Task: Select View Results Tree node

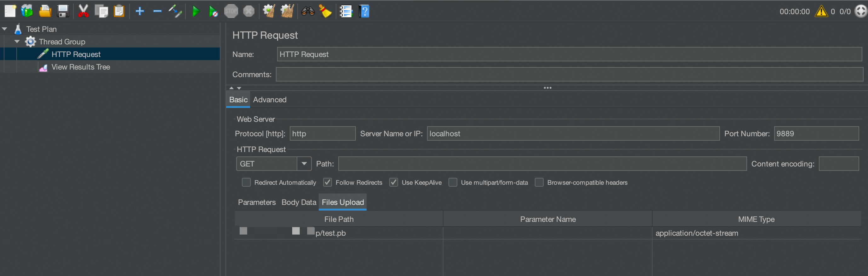Action: [x=81, y=67]
